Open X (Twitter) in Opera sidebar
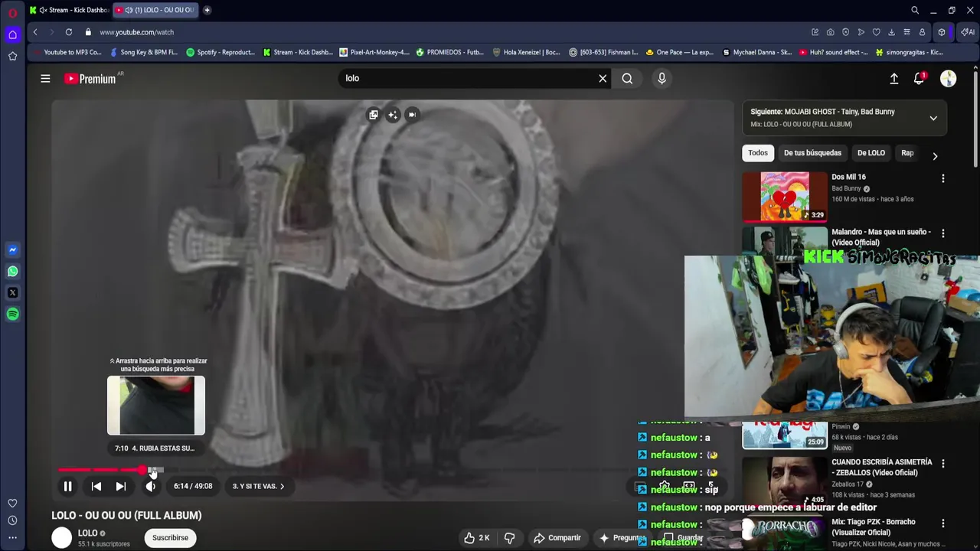This screenshot has height=551, width=980. click(12, 293)
